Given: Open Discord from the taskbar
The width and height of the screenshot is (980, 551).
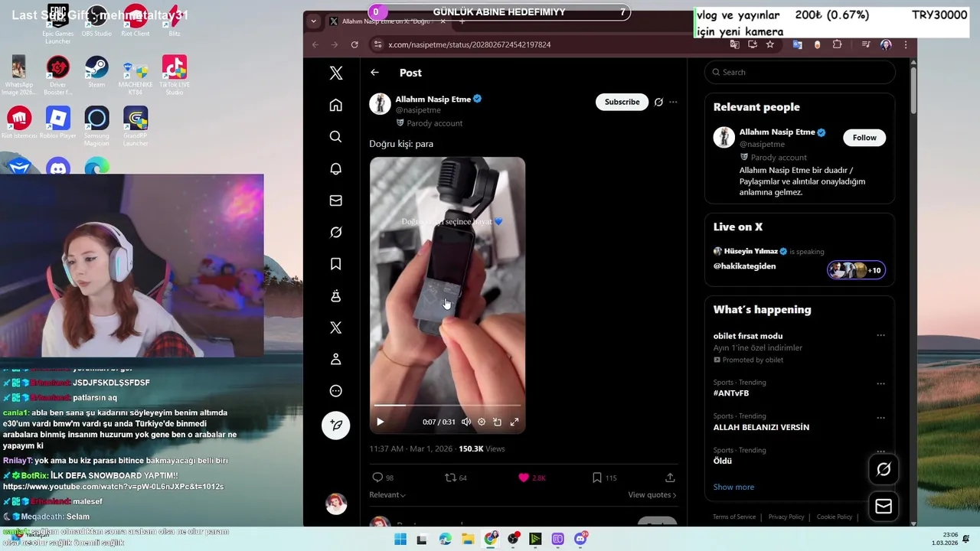Looking at the screenshot, I should click(580, 540).
